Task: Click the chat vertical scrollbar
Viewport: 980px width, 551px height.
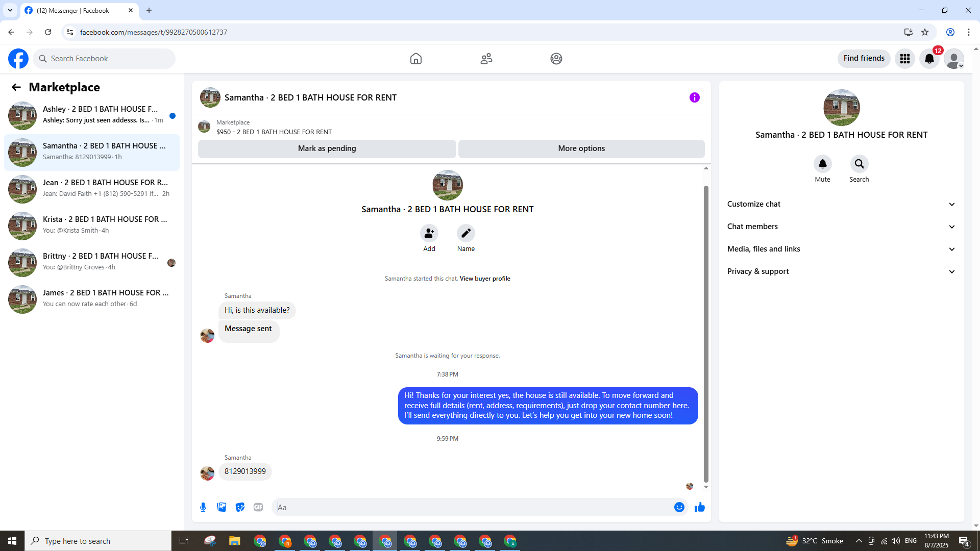Action: coord(706,332)
